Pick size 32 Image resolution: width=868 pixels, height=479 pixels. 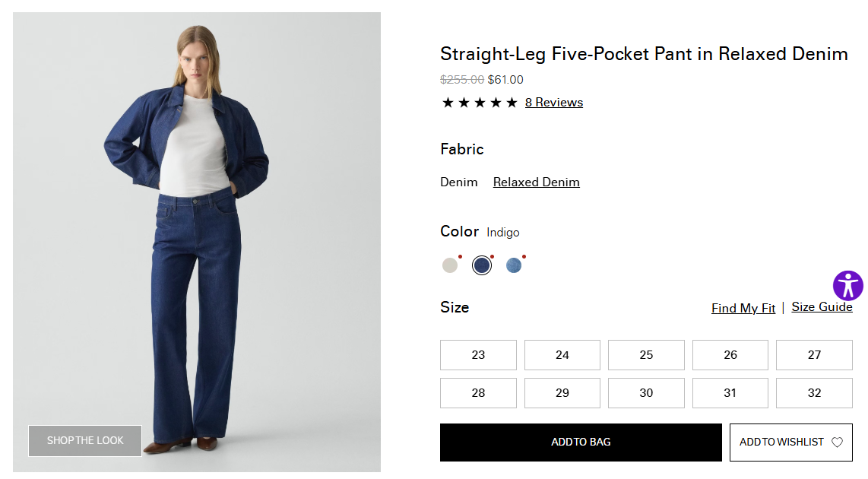point(814,393)
